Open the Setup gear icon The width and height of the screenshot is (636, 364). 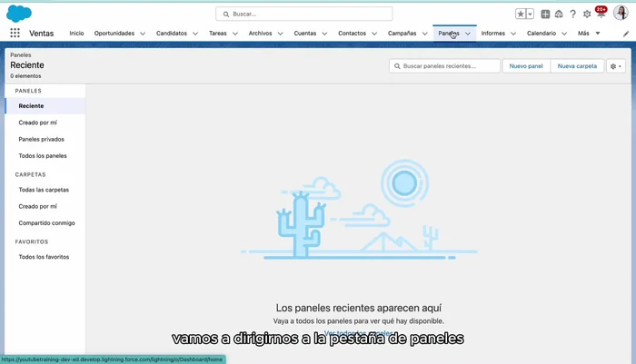[x=587, y=15]
